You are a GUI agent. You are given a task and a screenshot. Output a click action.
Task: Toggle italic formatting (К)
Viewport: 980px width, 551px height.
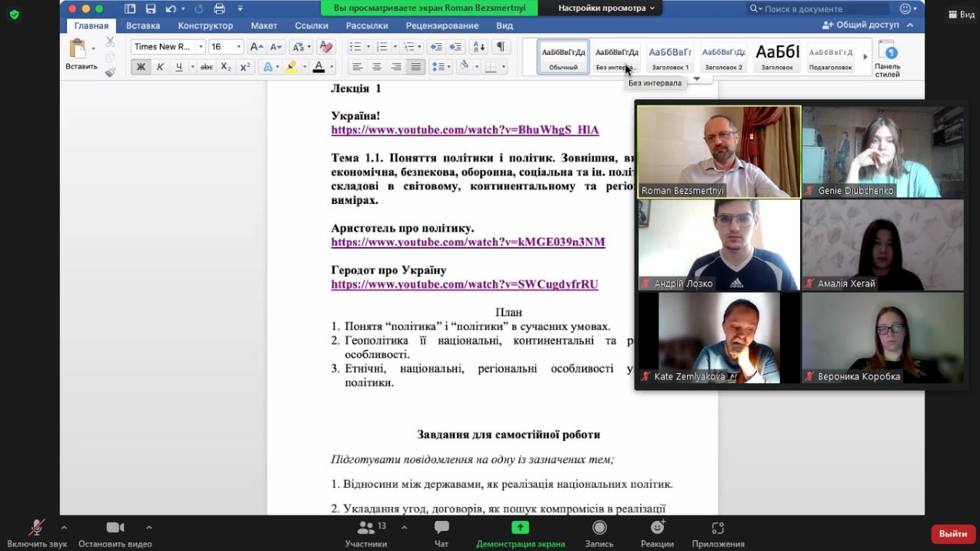tap(160, 67)
